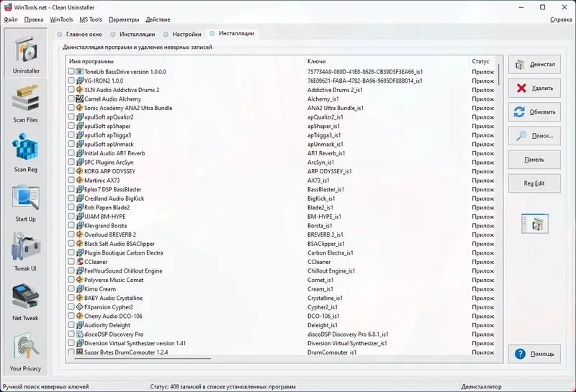Viewport: 576px width, 392px height.
Task: Click the Martinic AX73 program icon
Action: click(79, 181)
